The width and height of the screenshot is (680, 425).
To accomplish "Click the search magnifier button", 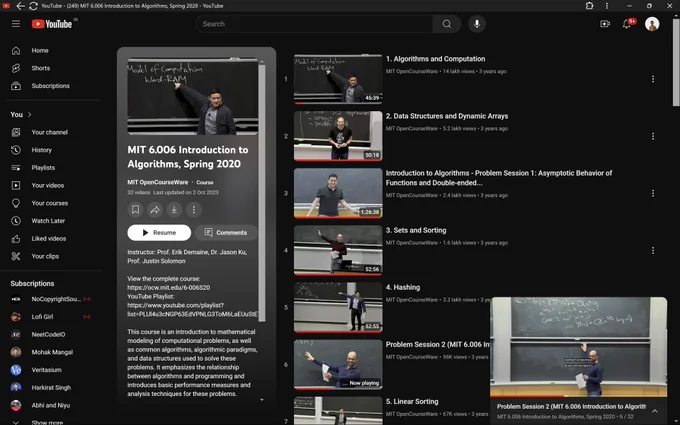I will [446, 24].
